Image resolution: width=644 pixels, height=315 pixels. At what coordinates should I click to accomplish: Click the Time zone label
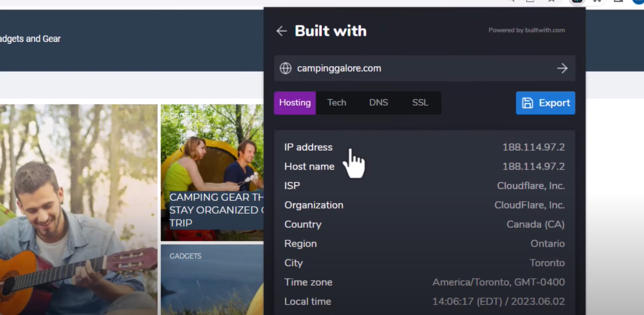point(308,282)
